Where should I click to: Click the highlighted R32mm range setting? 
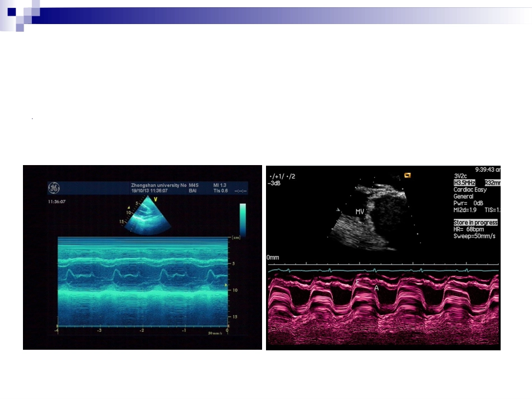(492, 183)
